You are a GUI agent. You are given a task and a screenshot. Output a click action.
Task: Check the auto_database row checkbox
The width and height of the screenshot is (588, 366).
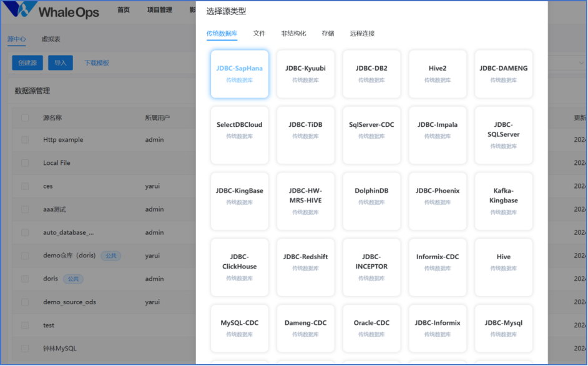click(25, 233)
